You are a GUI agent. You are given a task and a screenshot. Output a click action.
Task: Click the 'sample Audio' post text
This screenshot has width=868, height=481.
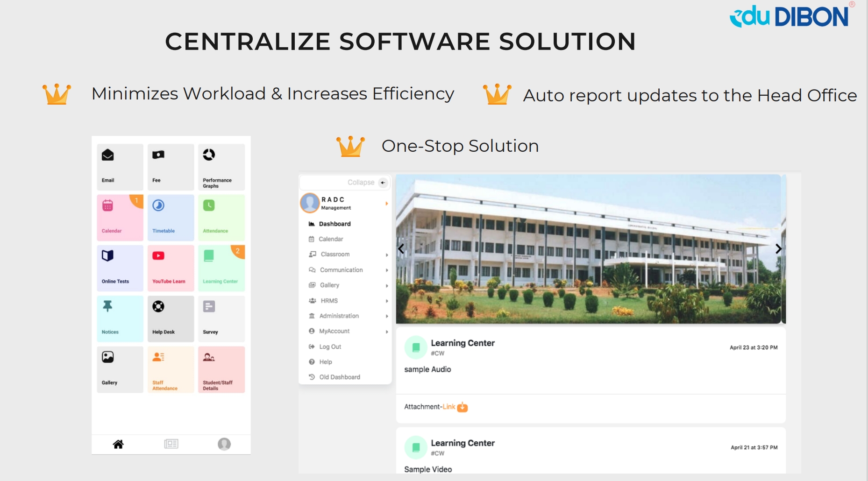(x=427, y=369)
